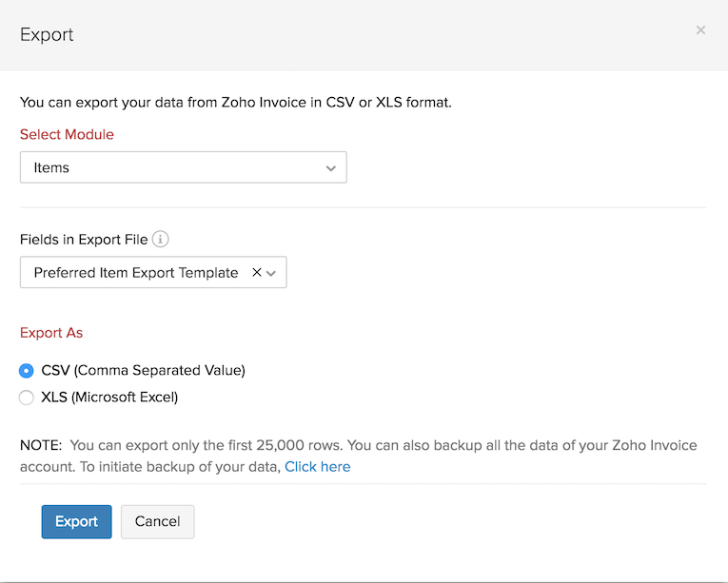Clear the Preferred Item Export Template selection
Image resolution: width=728 pixels, height=583 pixels.
[256, 273]
